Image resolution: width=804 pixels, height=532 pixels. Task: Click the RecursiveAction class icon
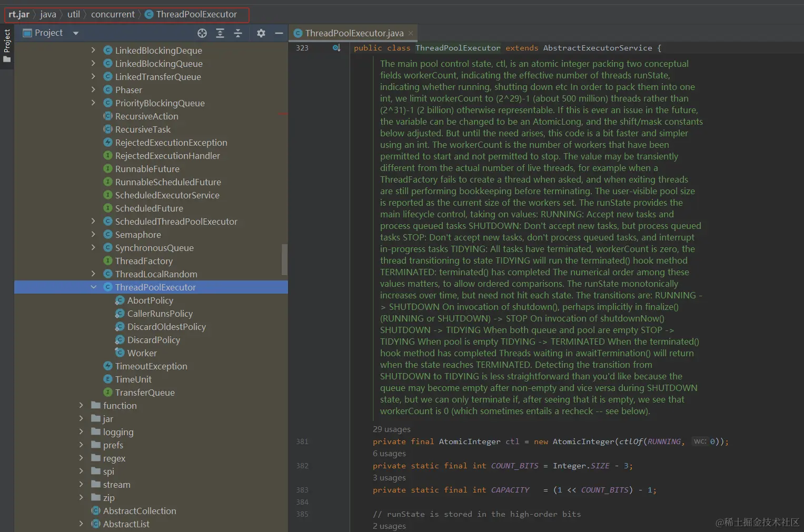(108, 116)
